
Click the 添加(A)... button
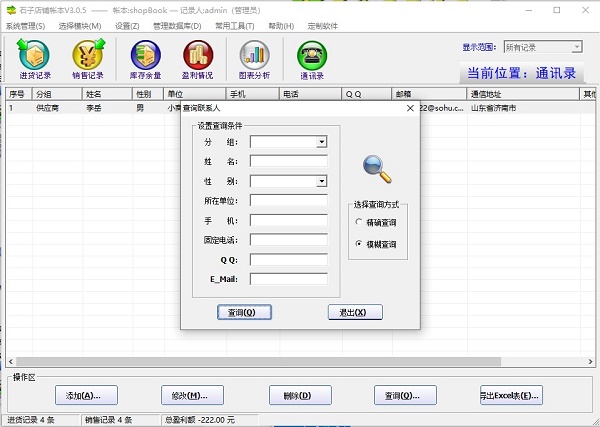click(x=86, y=395)
